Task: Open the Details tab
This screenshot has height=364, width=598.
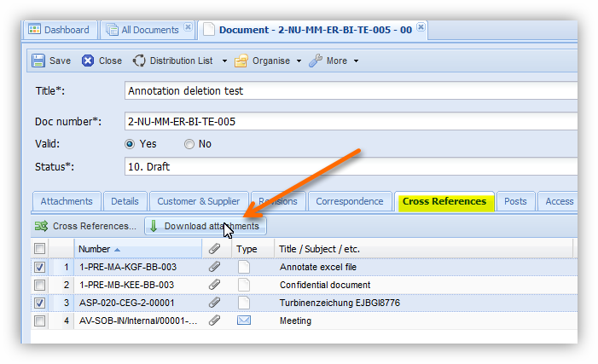Action: tap(125, 201)
